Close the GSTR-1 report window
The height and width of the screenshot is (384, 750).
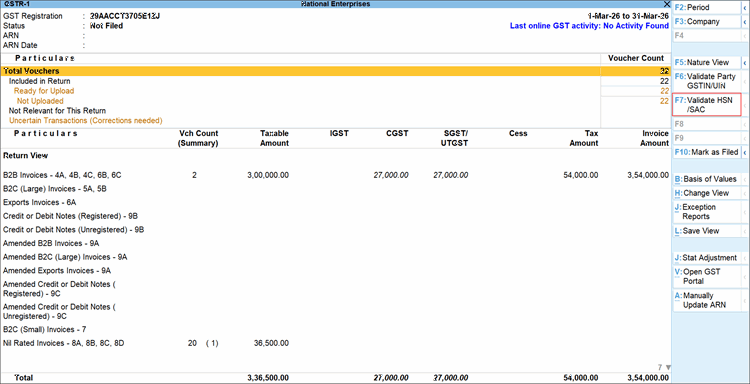(x=667, y=4)
